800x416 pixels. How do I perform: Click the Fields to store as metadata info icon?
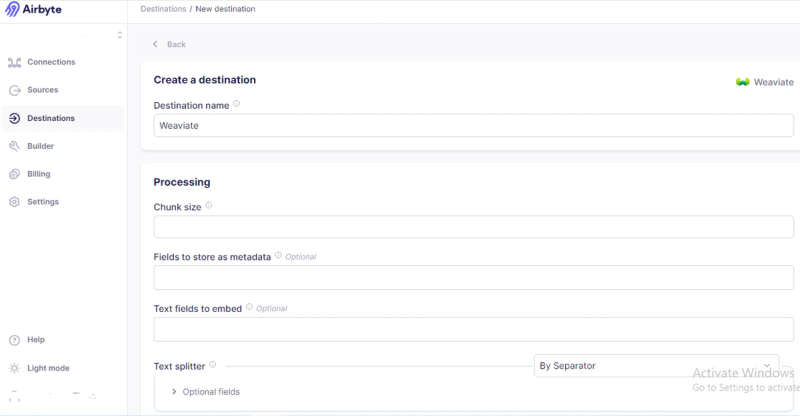[278, 255]
